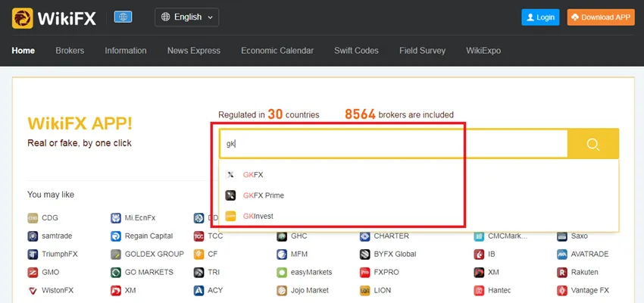644x303 pixels.
Task: Click the Mi.EcnFx broker icon
Action: pyautogui.click(x=116, y=218)
